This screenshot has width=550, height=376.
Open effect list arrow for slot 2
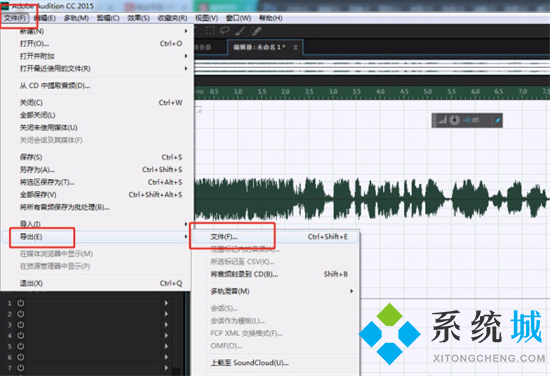166,314
